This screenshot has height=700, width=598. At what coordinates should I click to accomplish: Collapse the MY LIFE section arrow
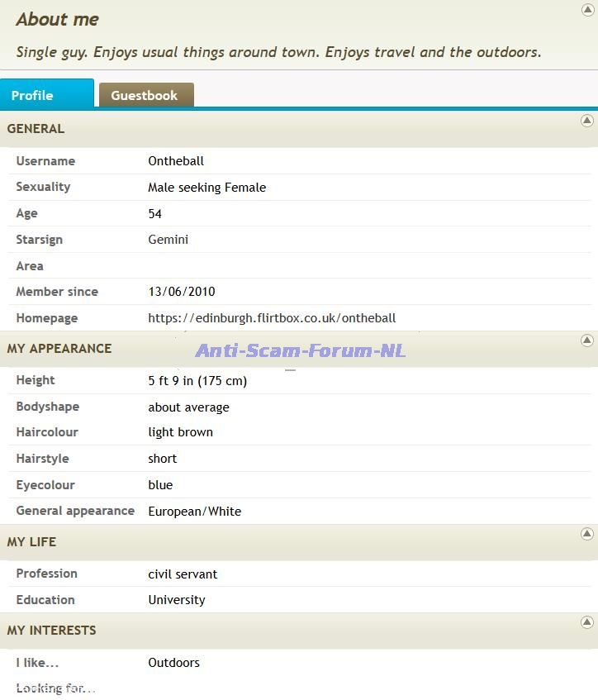[587, 534]
